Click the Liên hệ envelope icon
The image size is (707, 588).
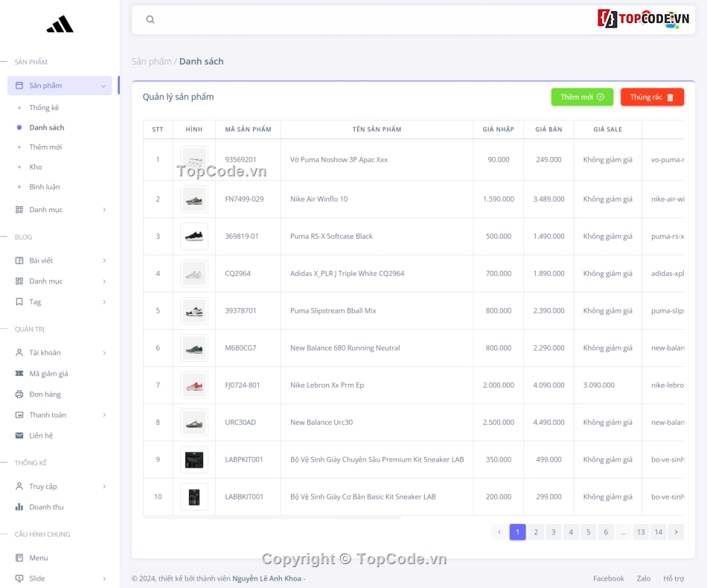click(x=19, y=435)
